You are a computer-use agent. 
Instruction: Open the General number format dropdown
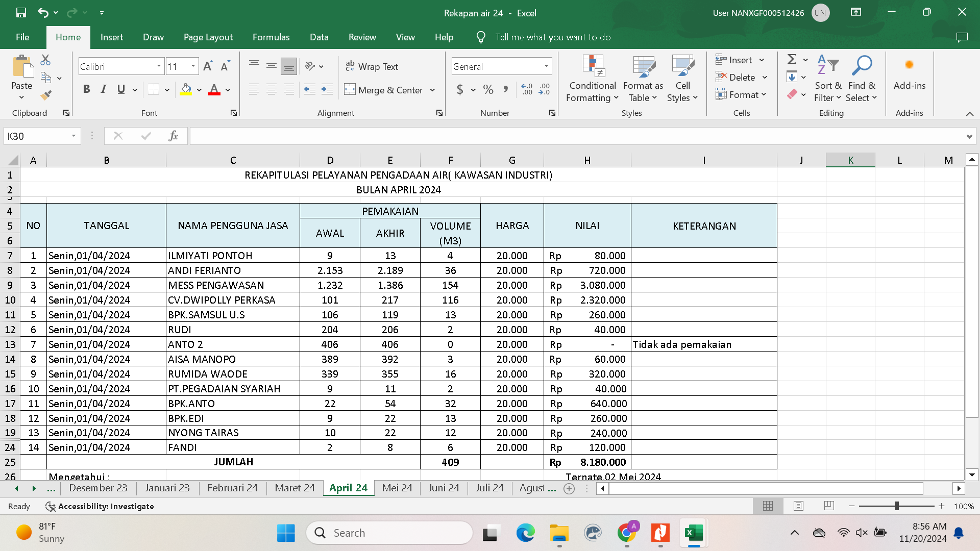click(546, 66)
